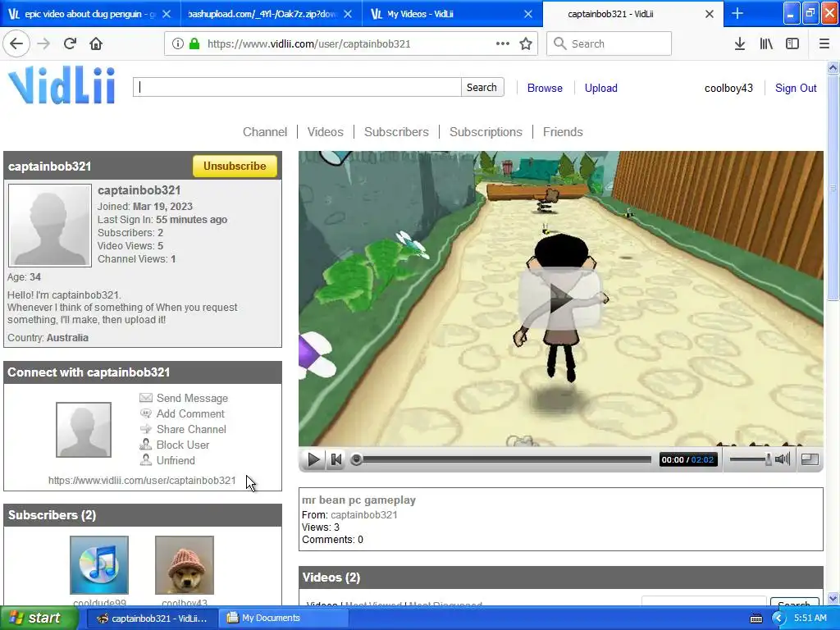Click the channel URL text in Connect box
This screenshot has height=630, width=840.
(142, 480)
